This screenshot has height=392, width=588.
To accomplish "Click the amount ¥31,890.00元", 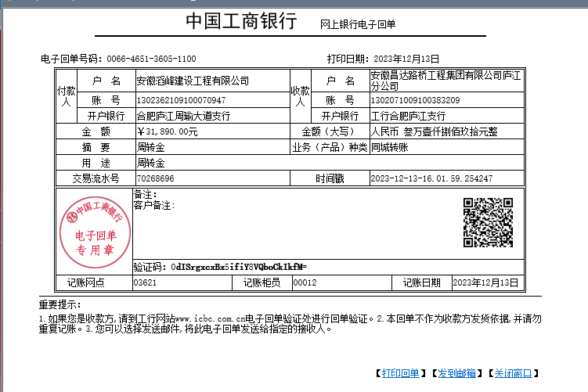I will tap(168, 131).
